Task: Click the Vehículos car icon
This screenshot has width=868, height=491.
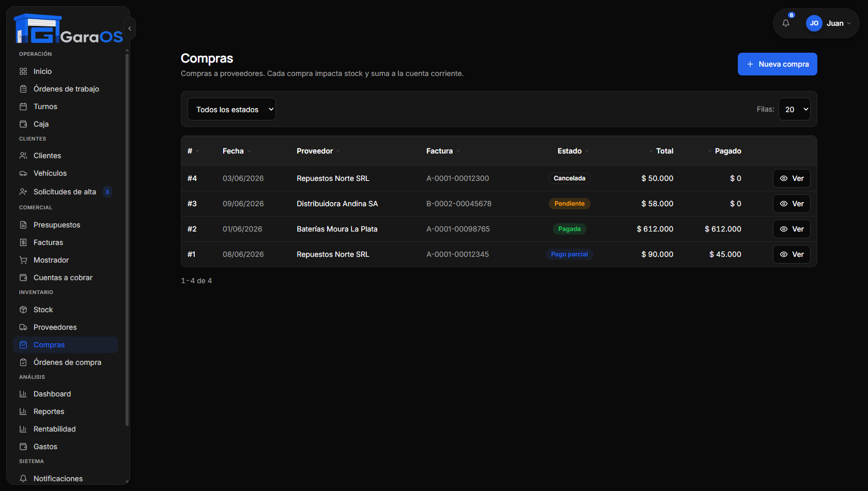Action: [x=23, y=173]
